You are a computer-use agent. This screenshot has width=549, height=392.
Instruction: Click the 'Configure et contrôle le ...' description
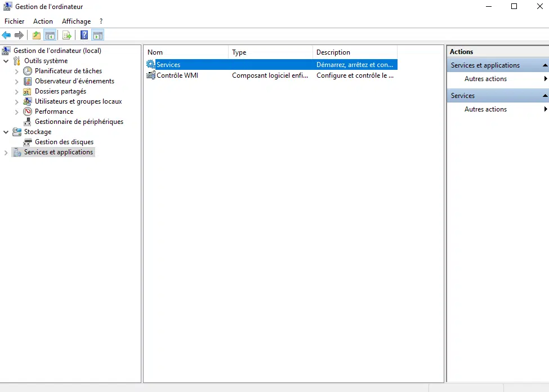(x=355, y=75)
